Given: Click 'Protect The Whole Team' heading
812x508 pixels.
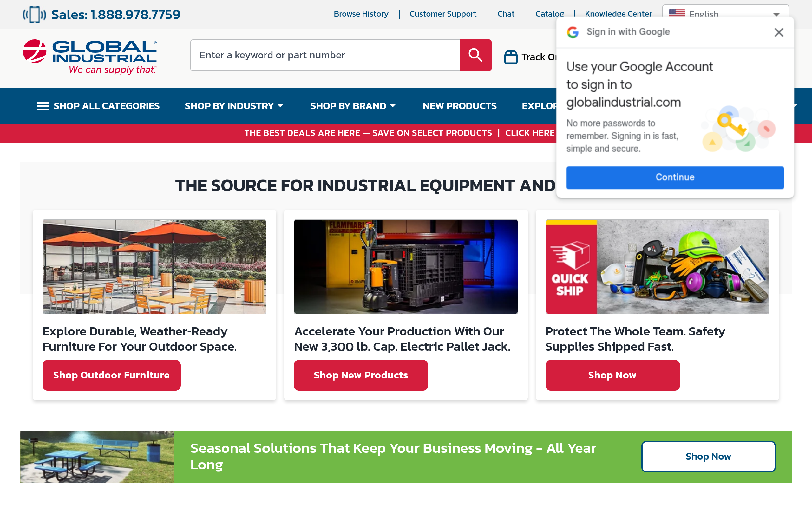Looking at the screenshot, I should coord(635,339).
